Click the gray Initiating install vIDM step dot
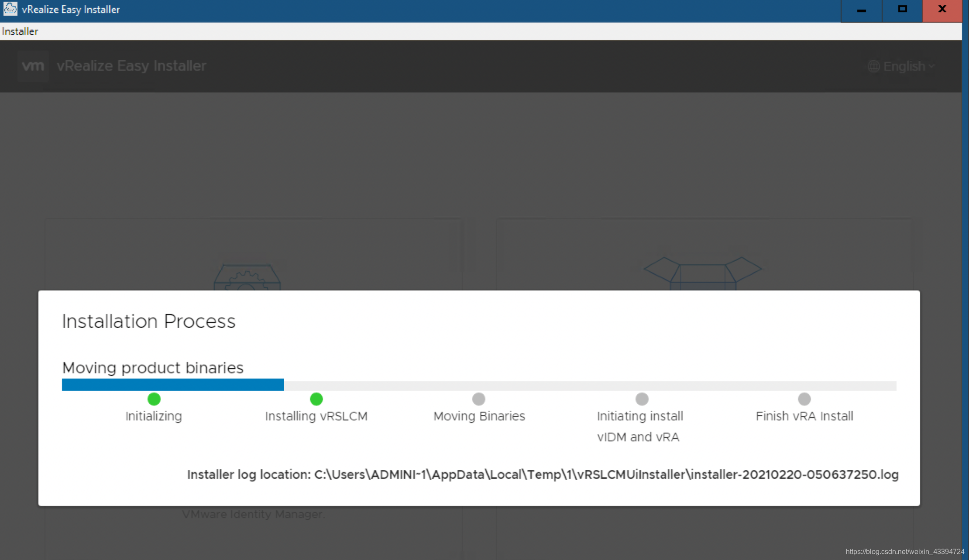969x560 pixels. 642,399
